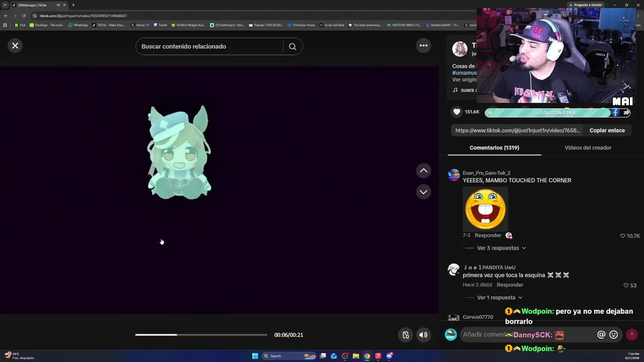Insert a mention with the @ icon
The height and width of the screenshot is (362, 644).
[601, 334]
